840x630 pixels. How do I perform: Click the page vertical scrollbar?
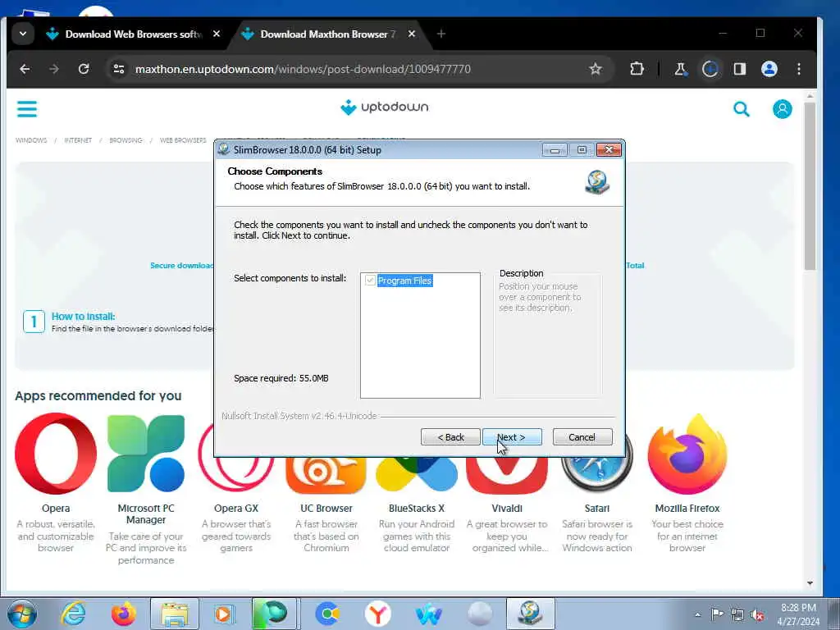[x=810, y=186]
